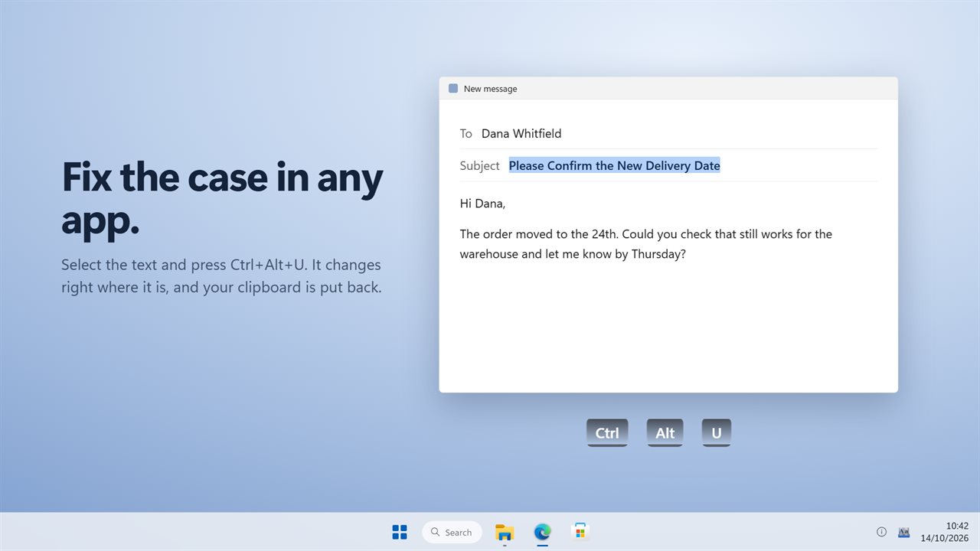Viewport: 980px width, 551px height.
Task: Open Microsoft Store from the taskbar
Action: [580, 532]
